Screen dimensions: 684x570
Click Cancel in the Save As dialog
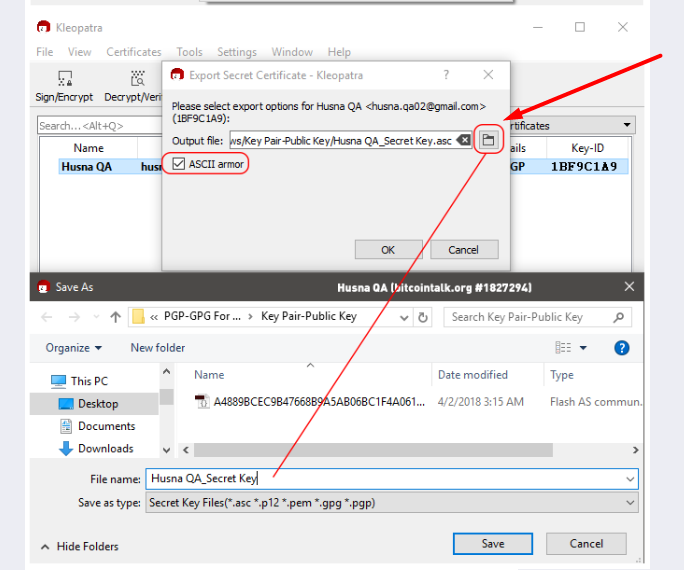pos(586,544)
